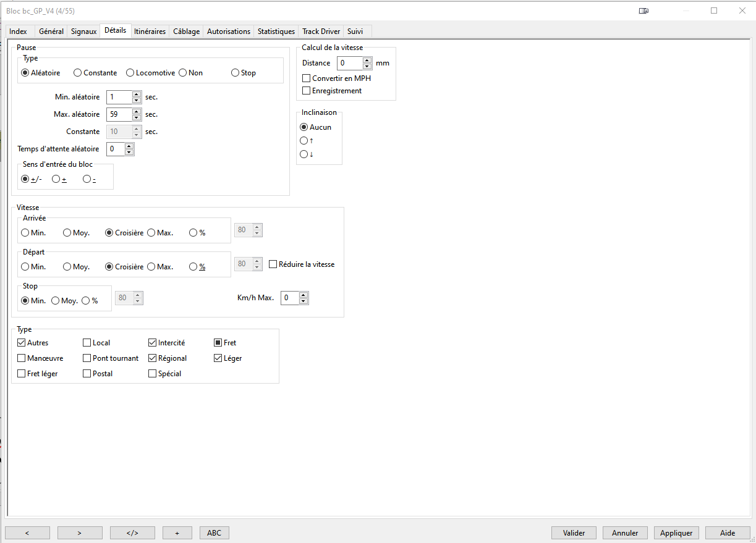Click the Temps d'attente aléatoire field

click(116, 149)
